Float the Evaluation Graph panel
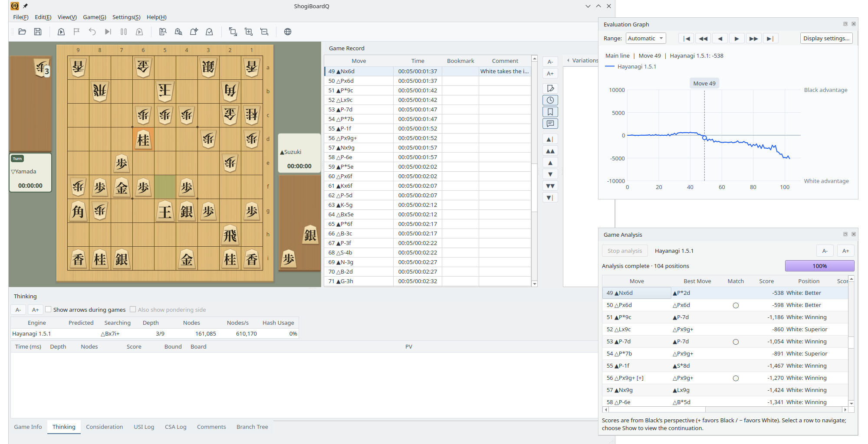 pyautogui.click(x=845, y=24)
